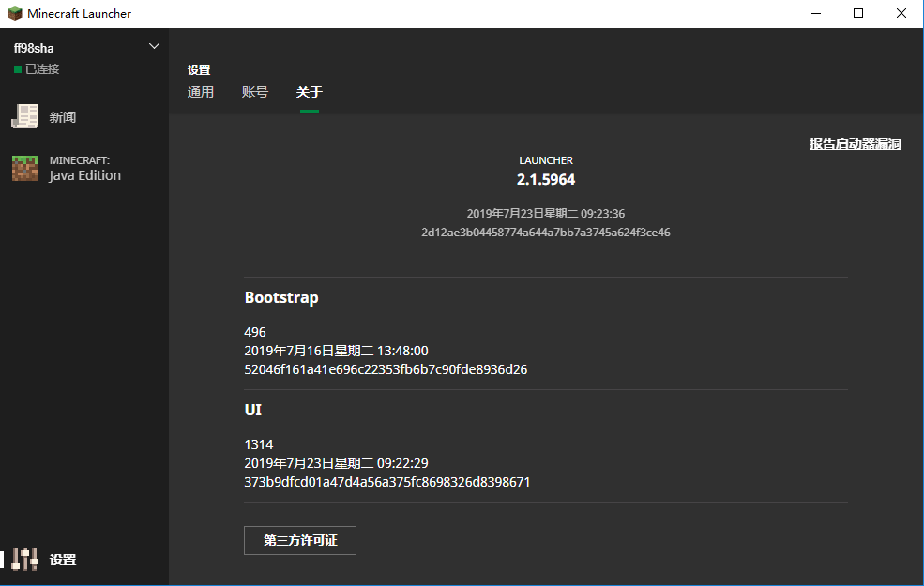This screenshot has height=586, width=924.
Task: Close the Minecraft Launcher window
Action: tap(901, 13)
